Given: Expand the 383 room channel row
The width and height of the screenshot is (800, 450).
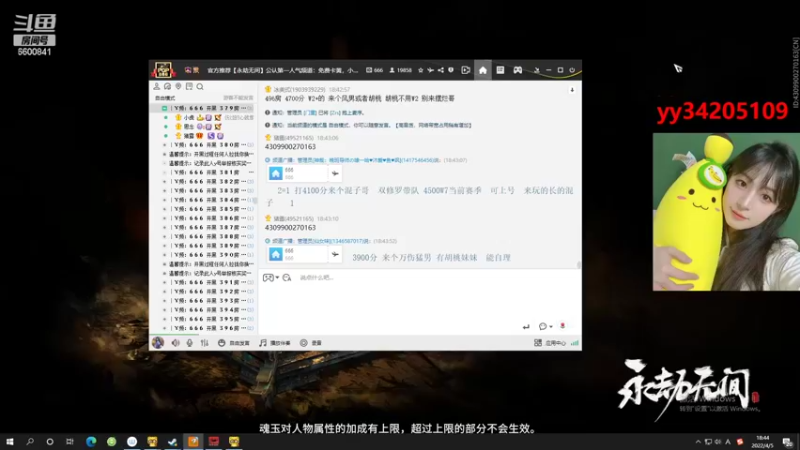Looking at the screenshot, I should click(x=164, y=191).
